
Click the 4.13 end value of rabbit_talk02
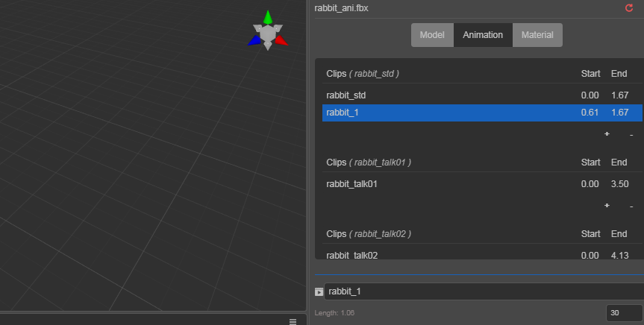pos(620,255)
